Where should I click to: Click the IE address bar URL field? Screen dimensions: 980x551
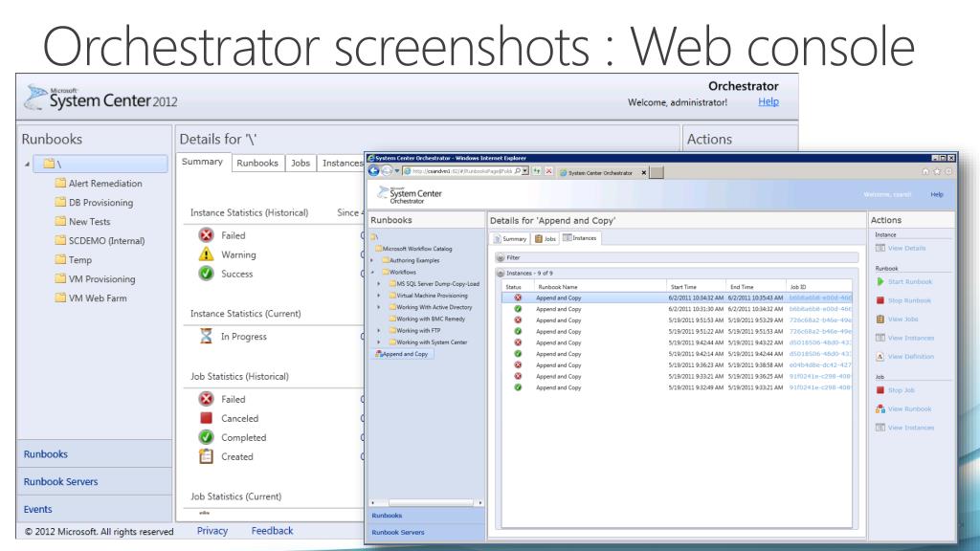pos(462,171)
